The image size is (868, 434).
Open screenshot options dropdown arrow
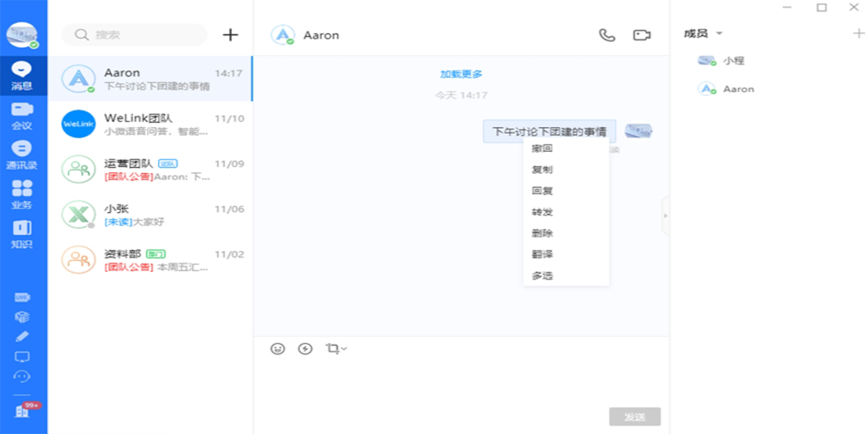point(344,349)
